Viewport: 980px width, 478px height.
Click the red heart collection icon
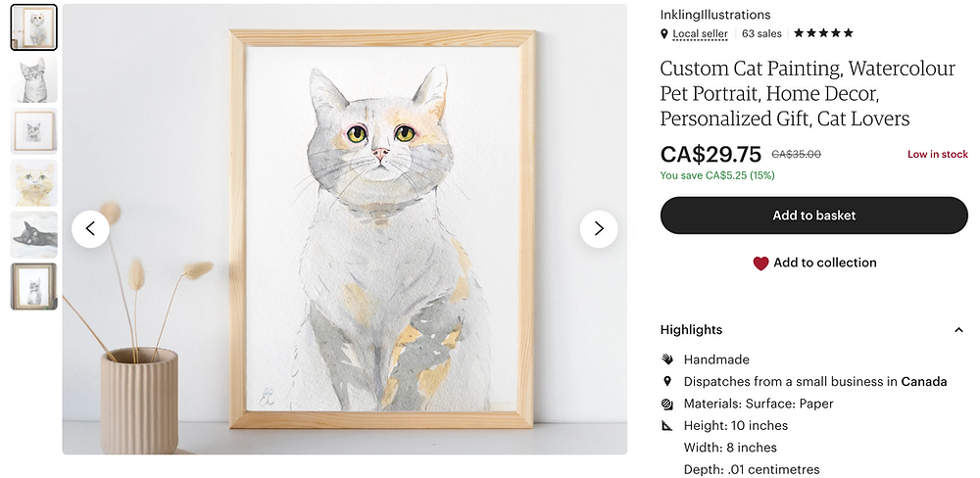click(x=760, y=263)
